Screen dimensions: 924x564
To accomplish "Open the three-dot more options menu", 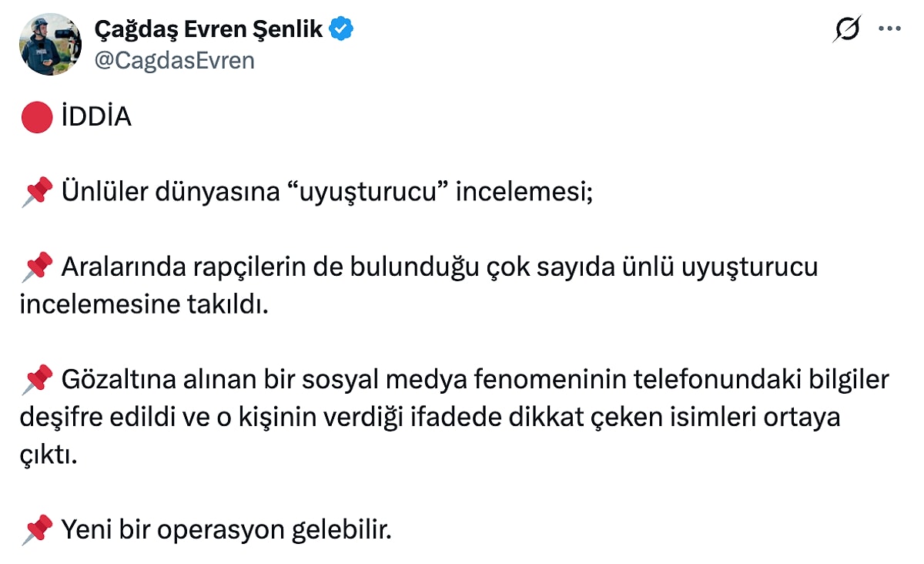I will [x=889, y=29].
